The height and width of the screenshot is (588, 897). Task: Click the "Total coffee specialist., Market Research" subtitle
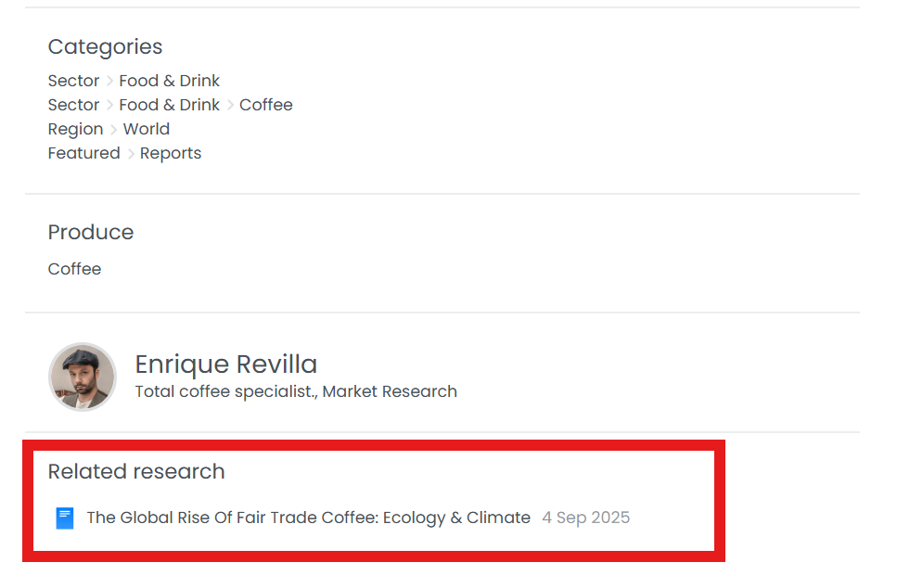(x=296, y=391)
